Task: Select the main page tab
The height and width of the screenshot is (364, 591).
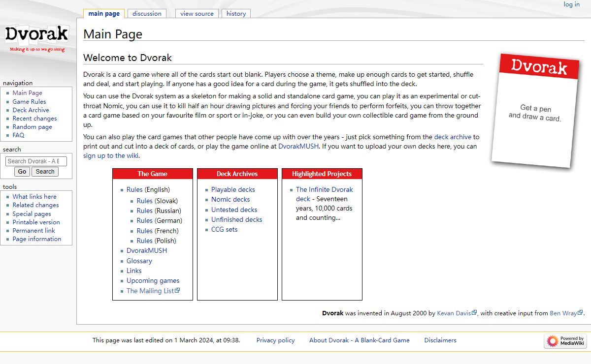Action: [x=104, y=14]
